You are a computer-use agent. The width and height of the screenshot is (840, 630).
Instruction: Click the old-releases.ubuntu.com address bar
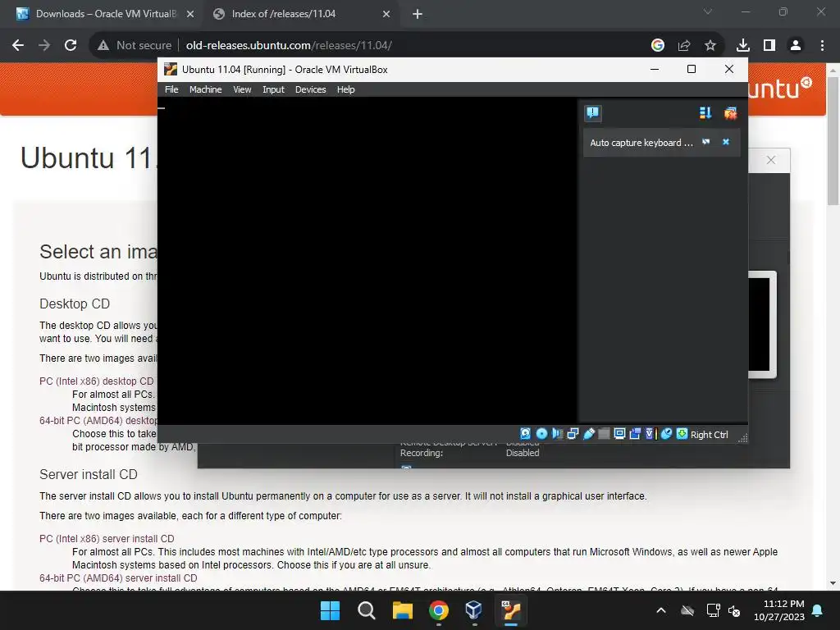pyautogui.click(x=289, y=45)
